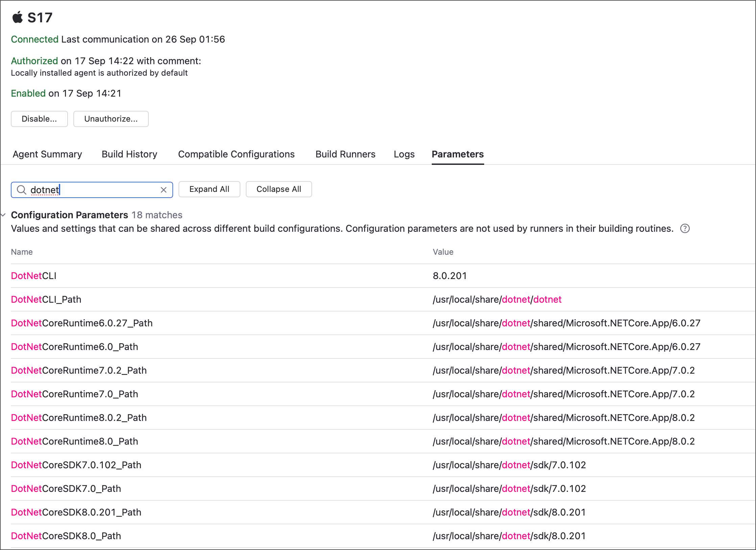
Task: Clear the dotnet search filter with X
Action: pos(164,190)
